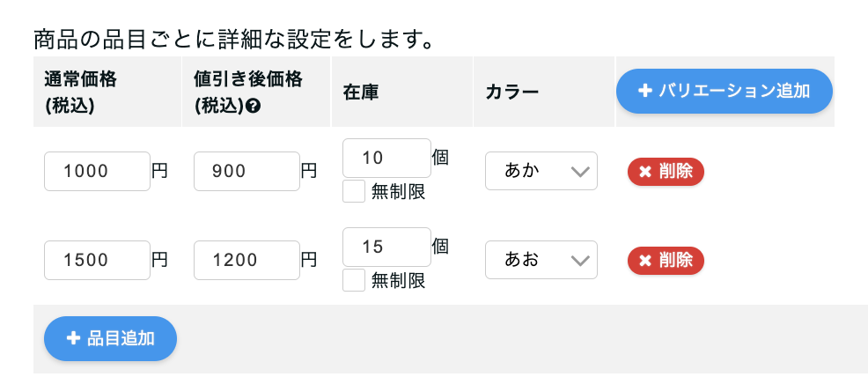Viewport: 868px width, 377px height.
Task: Select the stock field showing 15
Action: (386, 247)
